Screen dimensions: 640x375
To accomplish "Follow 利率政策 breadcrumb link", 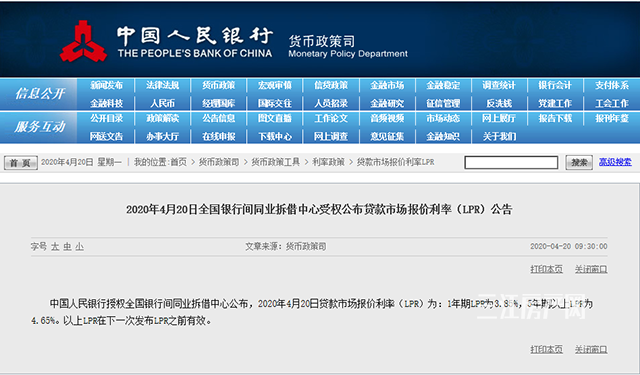I will [328, 162].
